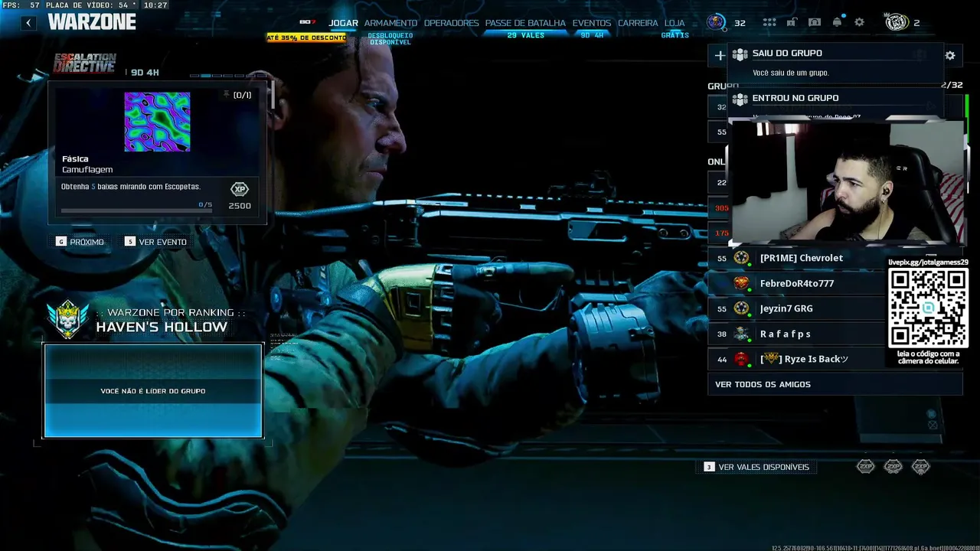The image size is (980, 551).
Task: Click HAVEN'S HOLLOW mode title
Action: pos(162,327)
